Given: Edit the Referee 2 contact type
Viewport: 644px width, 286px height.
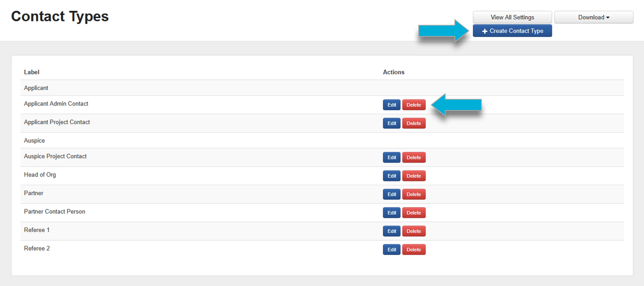Looking at the screenshot, I should click(391, 250).
